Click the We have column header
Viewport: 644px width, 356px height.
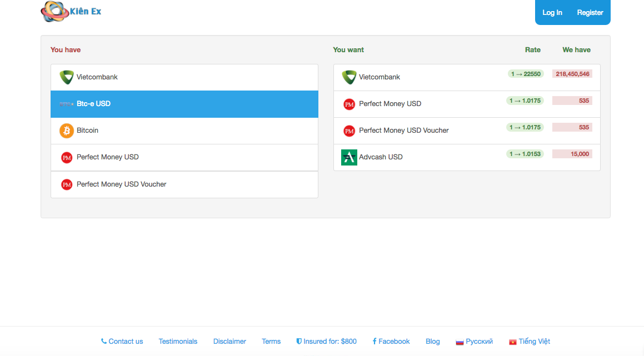[x=576, y=49]
